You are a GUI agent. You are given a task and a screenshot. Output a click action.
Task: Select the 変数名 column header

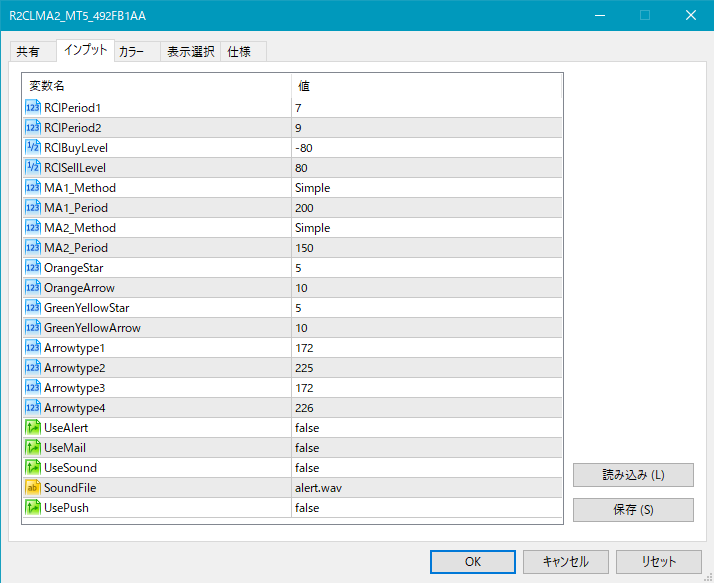coord(157,86)
